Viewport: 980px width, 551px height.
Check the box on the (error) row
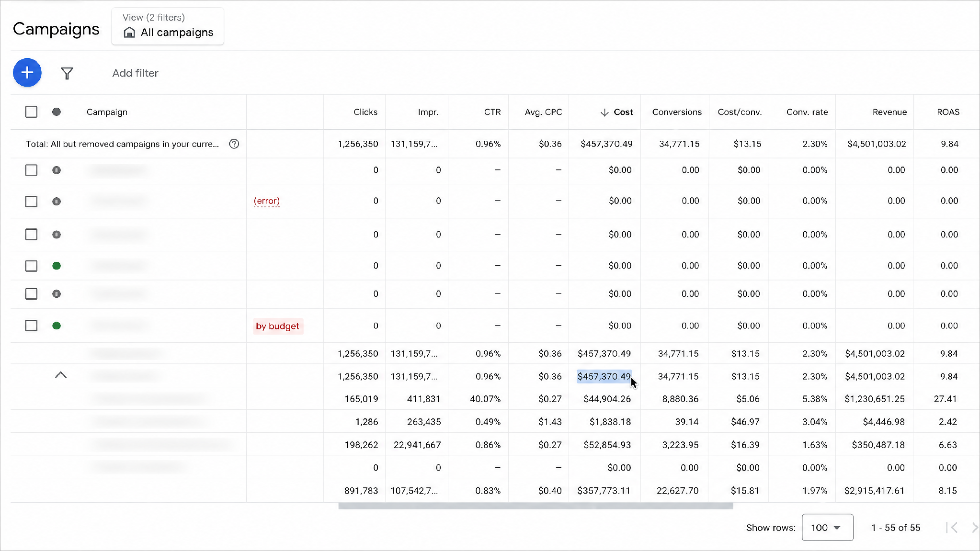[31, 202]
